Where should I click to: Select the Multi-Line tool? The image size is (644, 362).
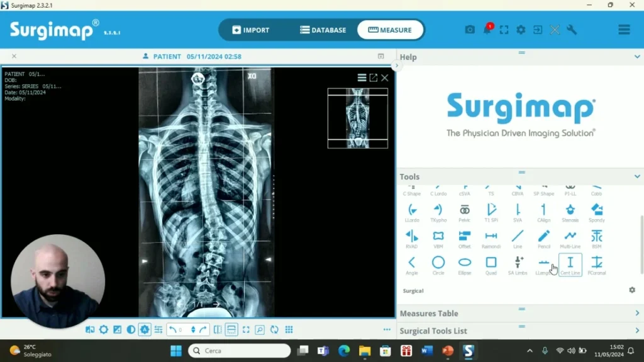tap(570, 239)
